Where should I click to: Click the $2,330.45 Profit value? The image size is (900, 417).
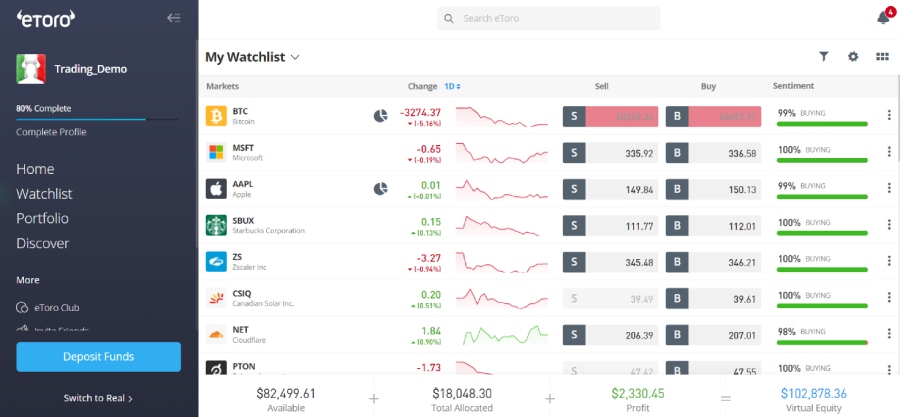point(638,393)
